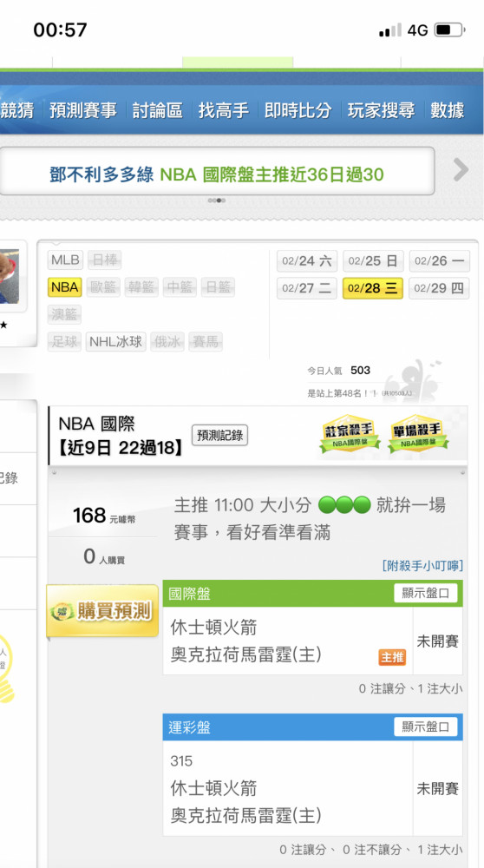484x868 pixels.
Task: Select the 澳籃 league filter
Action: coord(65,314)
